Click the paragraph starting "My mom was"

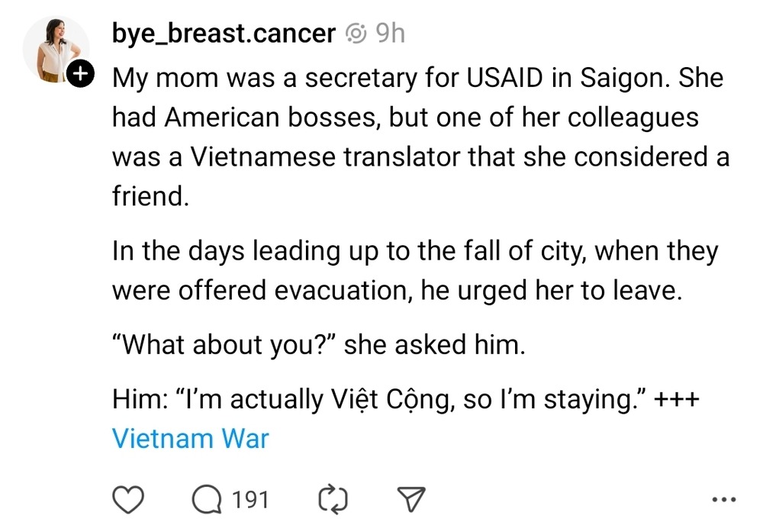(421, 137)
